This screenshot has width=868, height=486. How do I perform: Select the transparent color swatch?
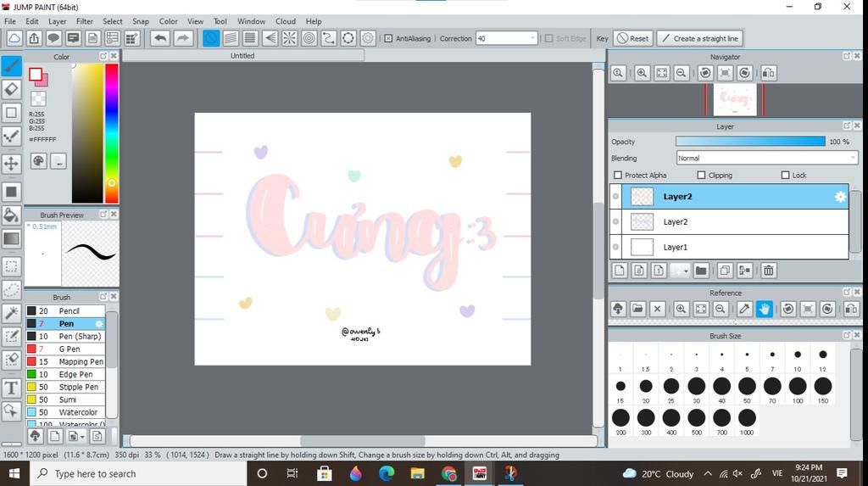[x=38, y=99]
